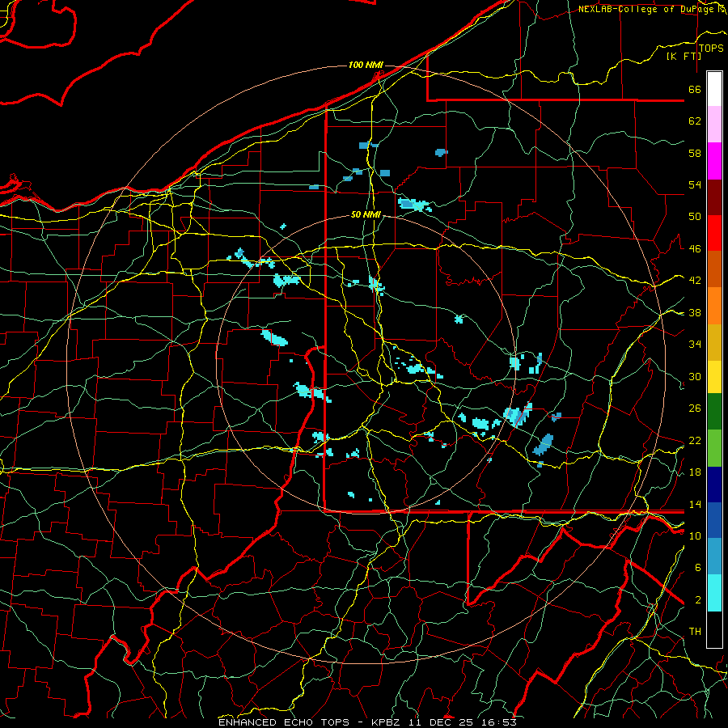Select the dark red (maroon) legend swatch

click(x=714, y=197)
